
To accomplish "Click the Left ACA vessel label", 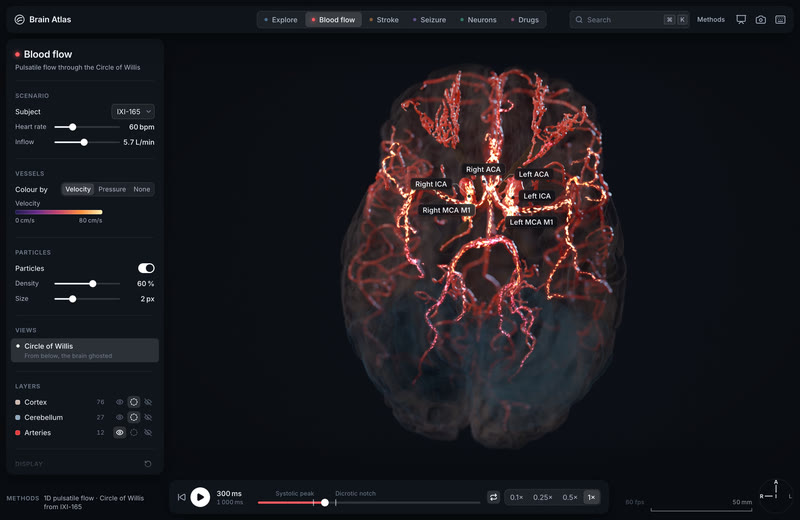I will point(534,174).
